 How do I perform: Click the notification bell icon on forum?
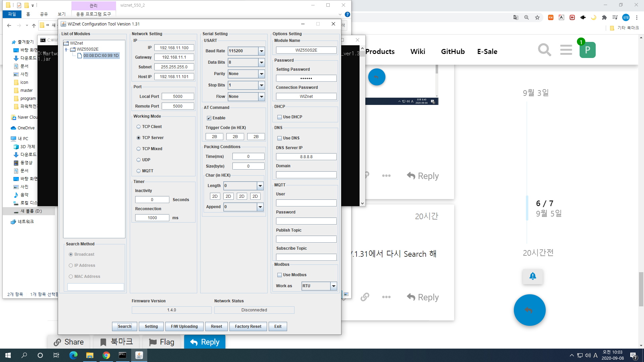point(533,276)
